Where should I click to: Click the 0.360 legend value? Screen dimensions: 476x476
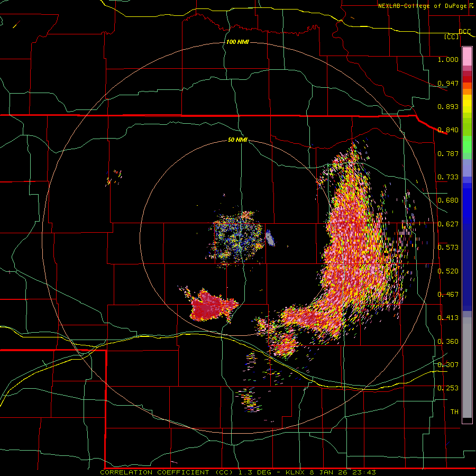448,342
